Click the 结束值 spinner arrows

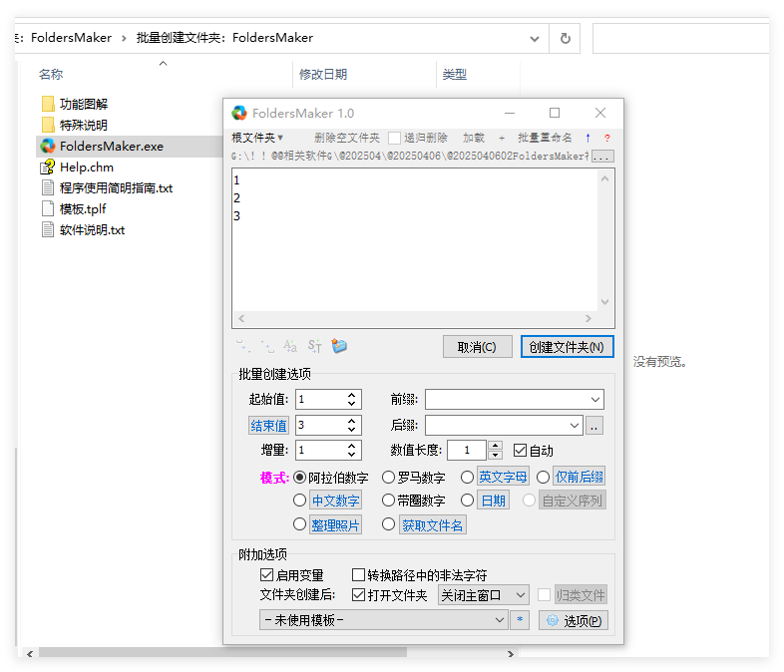coord(351,426)
